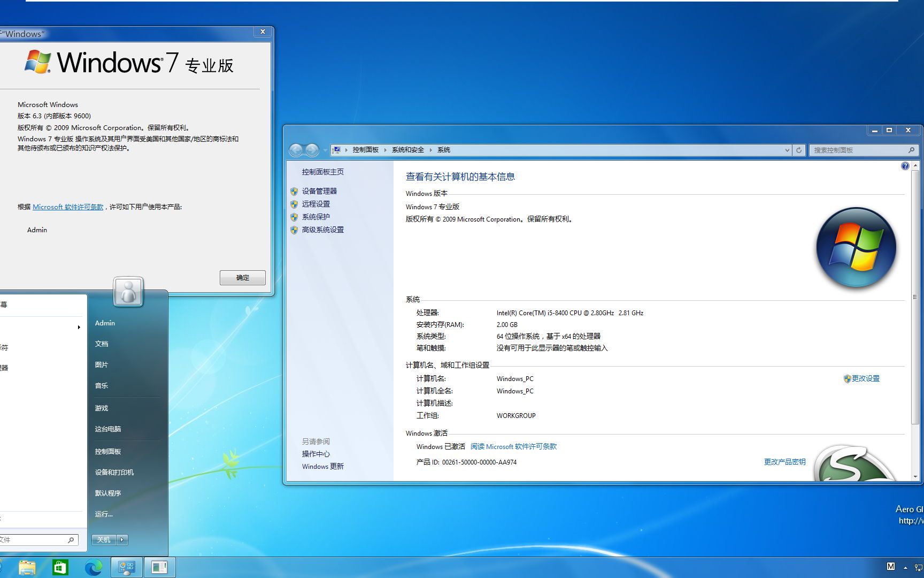Screen dimensions: 924x578
Task: Open 远程设置 in the sidebar
Action: tap(316, 204)
